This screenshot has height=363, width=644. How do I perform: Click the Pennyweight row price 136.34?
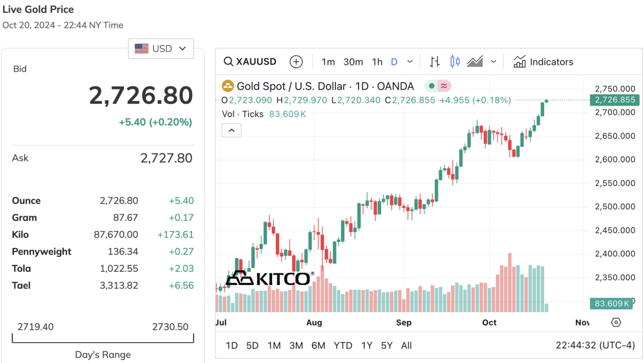(x=123, y=251)
